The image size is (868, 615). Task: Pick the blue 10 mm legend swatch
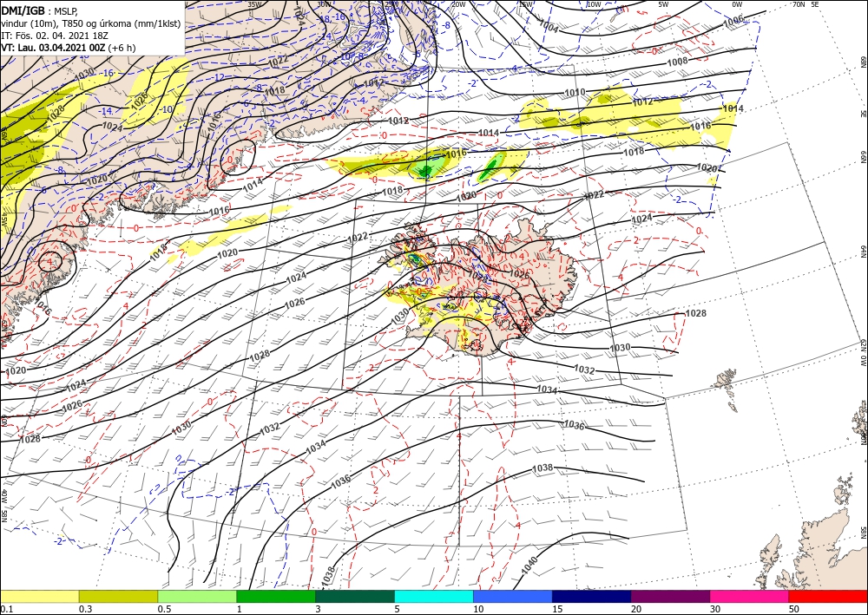tap(513, 596)
